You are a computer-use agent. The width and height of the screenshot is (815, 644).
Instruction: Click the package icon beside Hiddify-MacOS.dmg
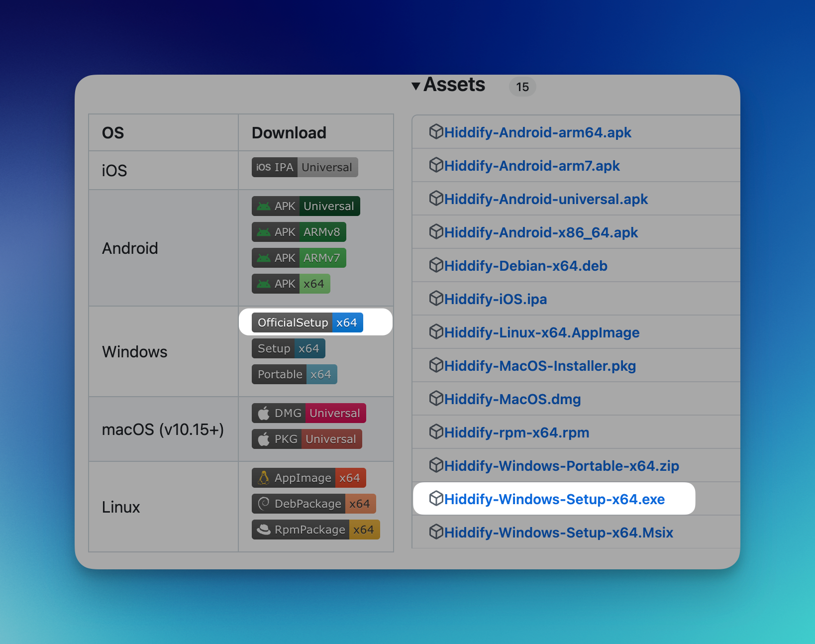(436, 399)
